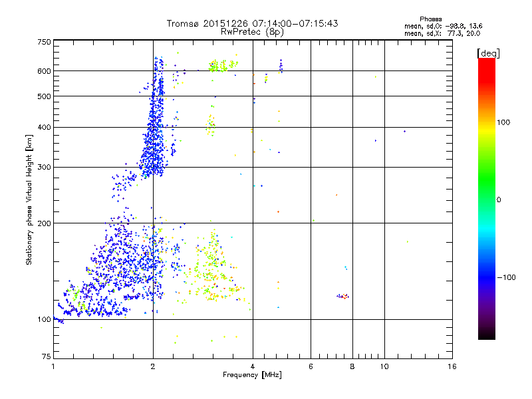Click the x-axis tick label '6'

[311, 366]
